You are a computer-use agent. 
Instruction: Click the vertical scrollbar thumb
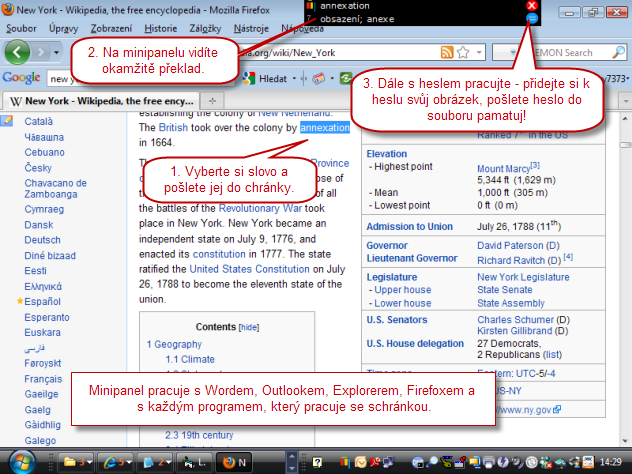tap(625, 145)
